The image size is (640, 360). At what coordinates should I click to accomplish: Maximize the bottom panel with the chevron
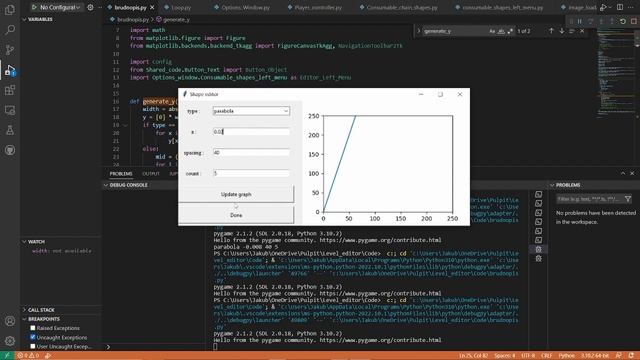[x=623, y=173]
